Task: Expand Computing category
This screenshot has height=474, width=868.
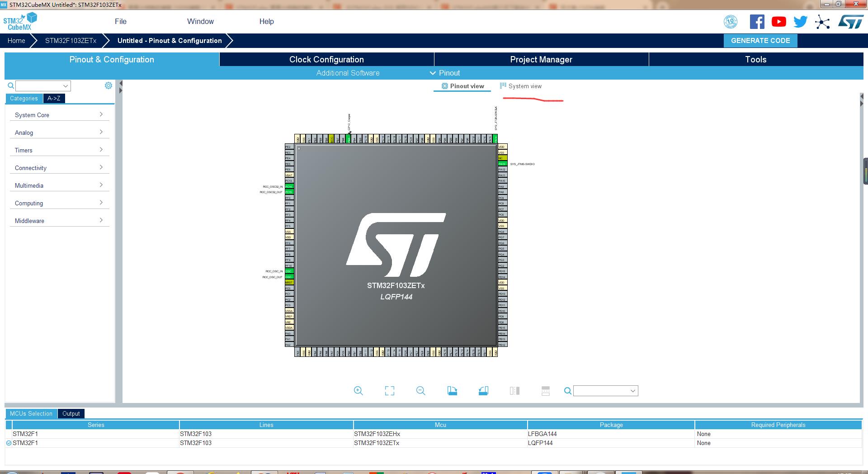Action: (59, 203)
